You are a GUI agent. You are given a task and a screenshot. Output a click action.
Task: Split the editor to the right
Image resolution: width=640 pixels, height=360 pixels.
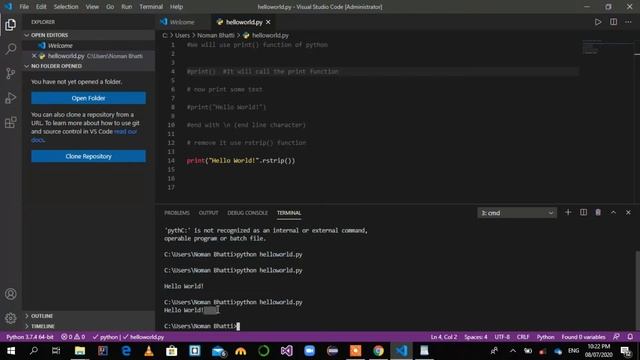[613, 22]
